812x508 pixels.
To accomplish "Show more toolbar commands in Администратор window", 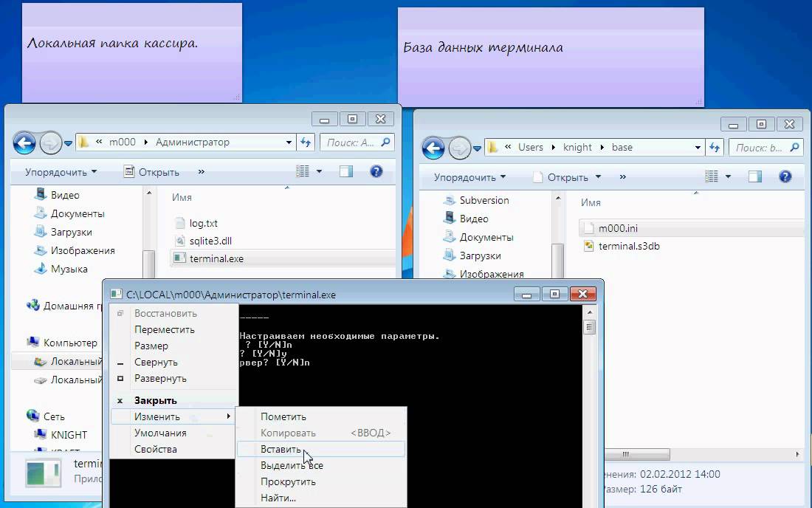I will 202,172.
